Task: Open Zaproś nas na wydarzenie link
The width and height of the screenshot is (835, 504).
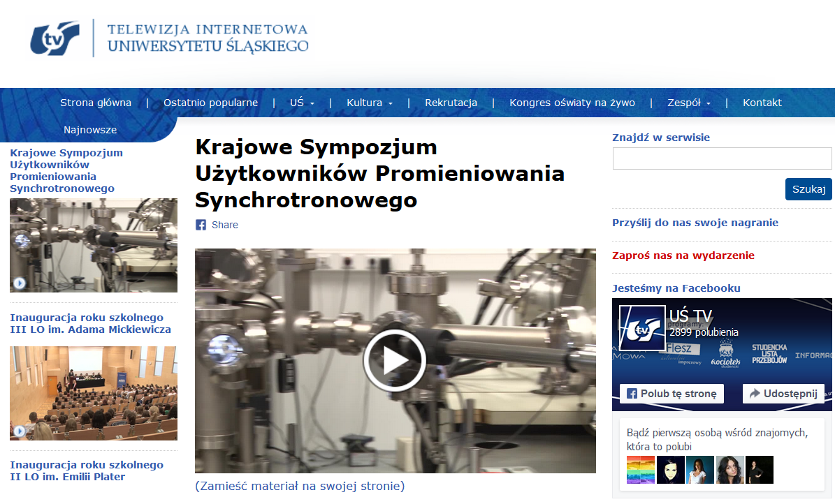Action: tap(683, 255)
